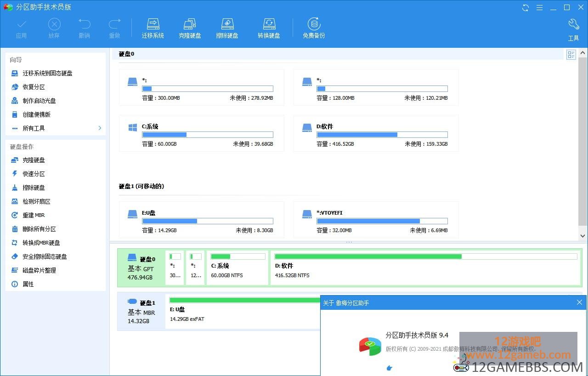Select 迁移系统到固态硬盘 in wizard panel
This screenshot has height=376, width=588.
[48, 73]
